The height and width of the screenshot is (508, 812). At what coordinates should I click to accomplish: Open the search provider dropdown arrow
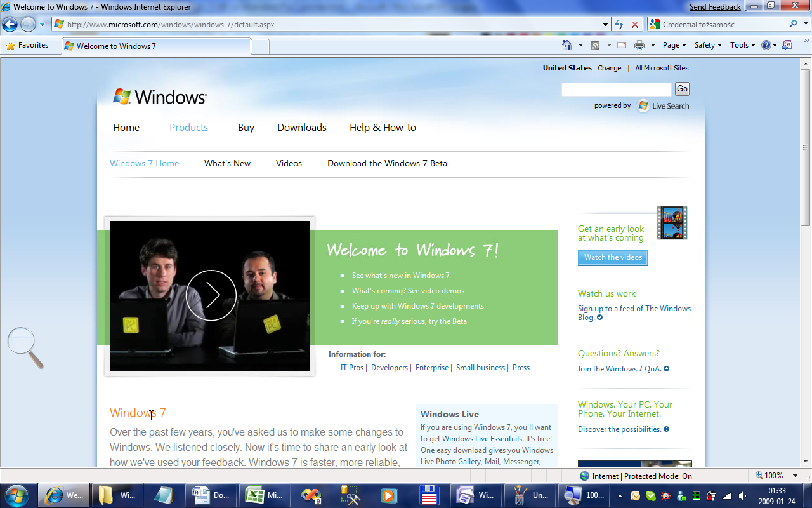point(805,24)
